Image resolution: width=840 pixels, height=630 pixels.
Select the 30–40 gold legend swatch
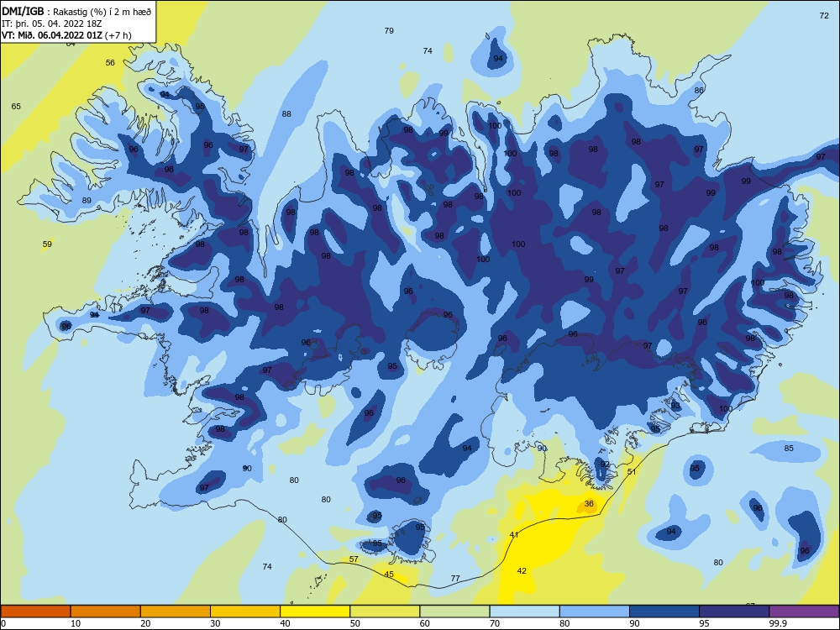coord(245,612)
